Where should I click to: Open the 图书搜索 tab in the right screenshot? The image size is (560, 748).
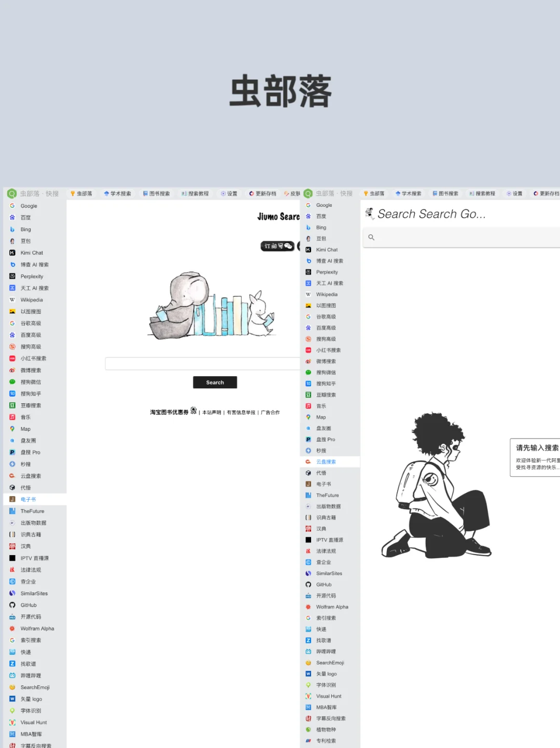[x=445, y=193]
